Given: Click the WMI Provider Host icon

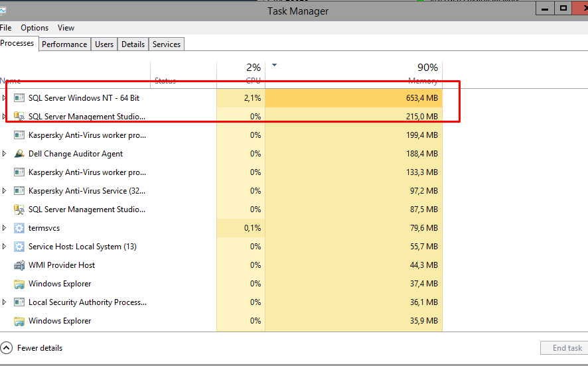Looking at the screenshot, I should 19,265.
